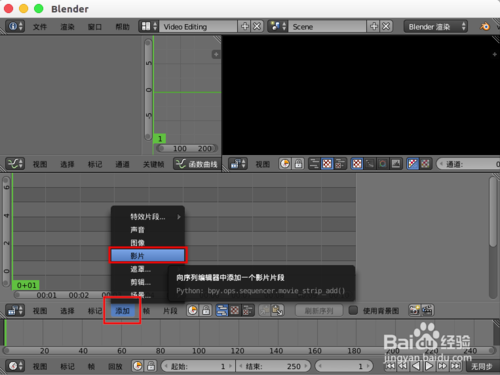
Task: Delete the Video Editing screen layout
Action: [257, 26]
